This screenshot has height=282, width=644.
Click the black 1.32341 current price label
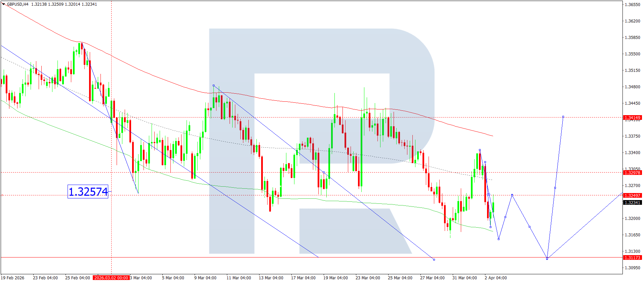pos(632,203)
